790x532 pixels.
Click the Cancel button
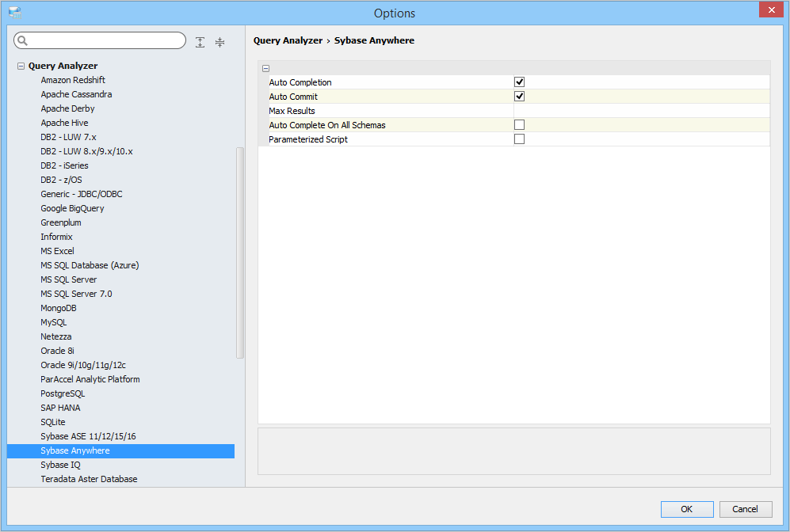coord(745,509)
